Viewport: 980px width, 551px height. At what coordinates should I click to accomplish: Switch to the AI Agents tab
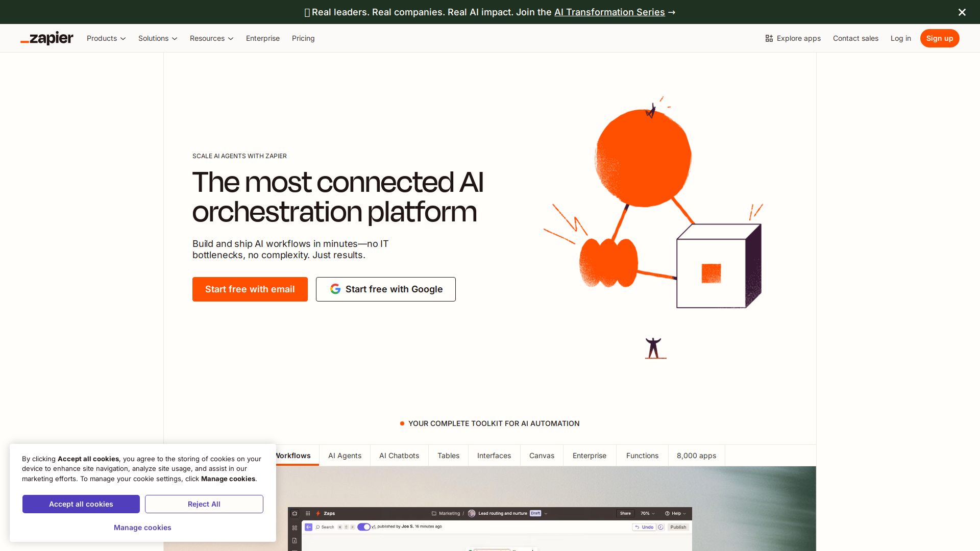pyautogui.click(x=345, y=456)
